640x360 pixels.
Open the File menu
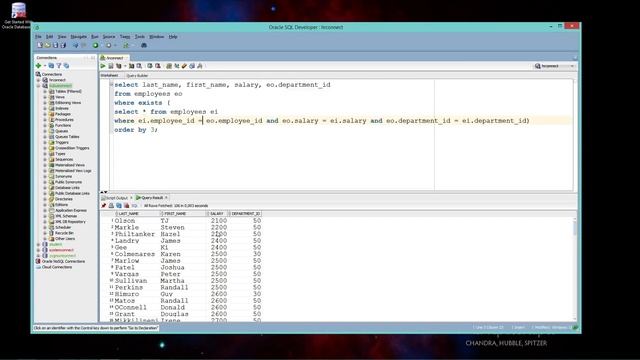click(38, 37)
